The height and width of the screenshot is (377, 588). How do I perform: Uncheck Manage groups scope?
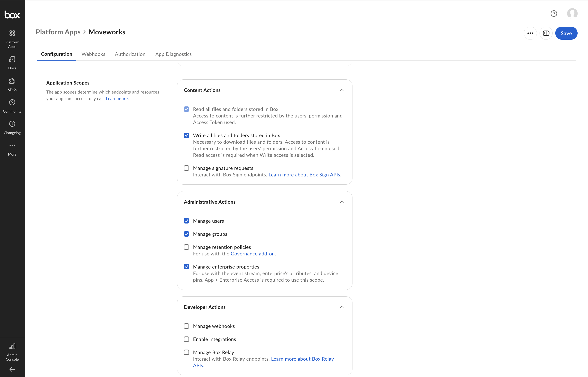(x=186, y=234)
